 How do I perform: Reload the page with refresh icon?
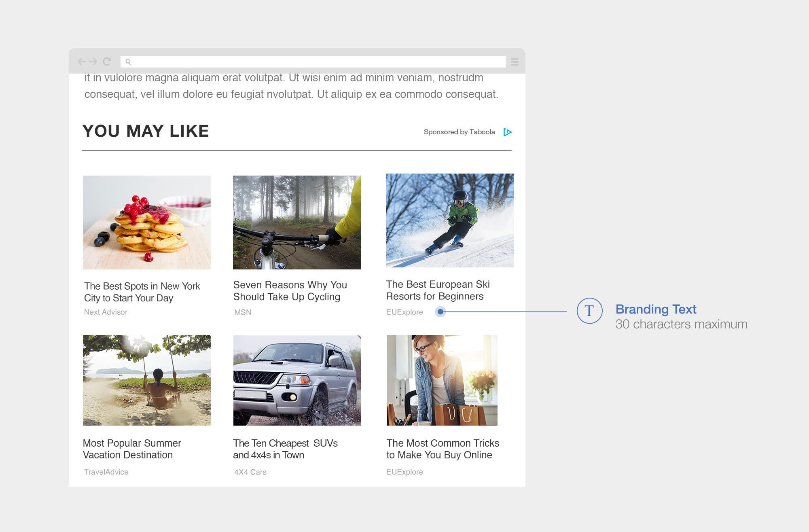click(107, 61)
